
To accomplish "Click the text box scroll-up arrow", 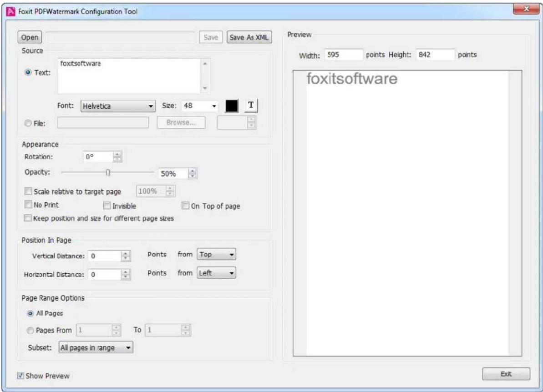I will (205, 64).
